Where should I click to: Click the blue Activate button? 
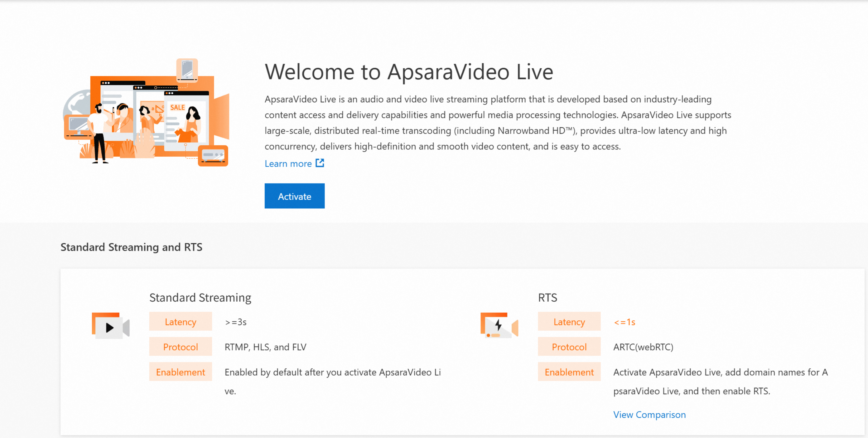click(295, 196)
